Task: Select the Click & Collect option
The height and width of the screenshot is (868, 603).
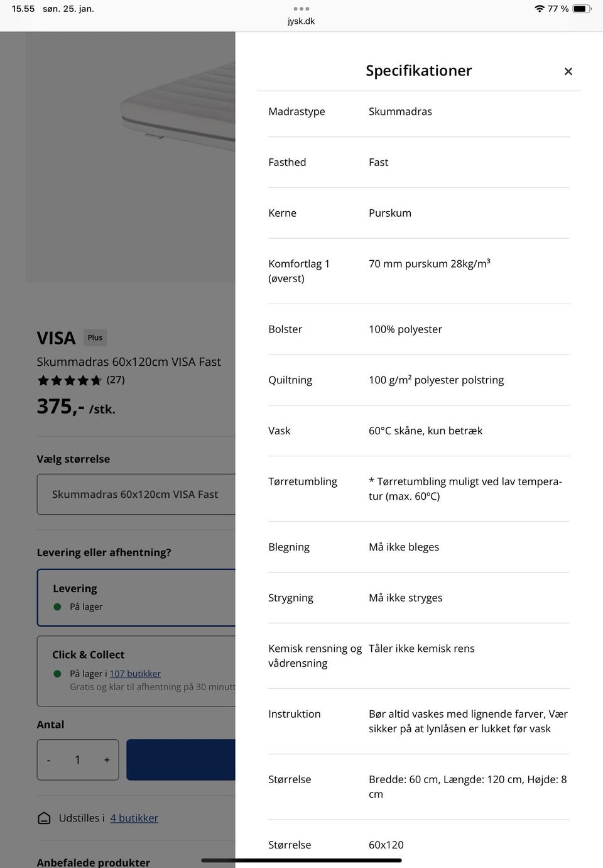Action: pyautogui.click(x=136, y=671)
